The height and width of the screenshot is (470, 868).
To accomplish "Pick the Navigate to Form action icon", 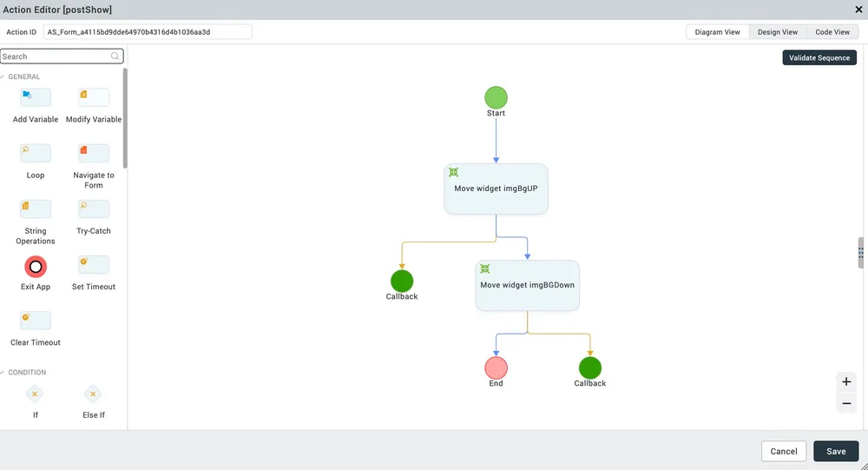I will [x=94, y=154].
